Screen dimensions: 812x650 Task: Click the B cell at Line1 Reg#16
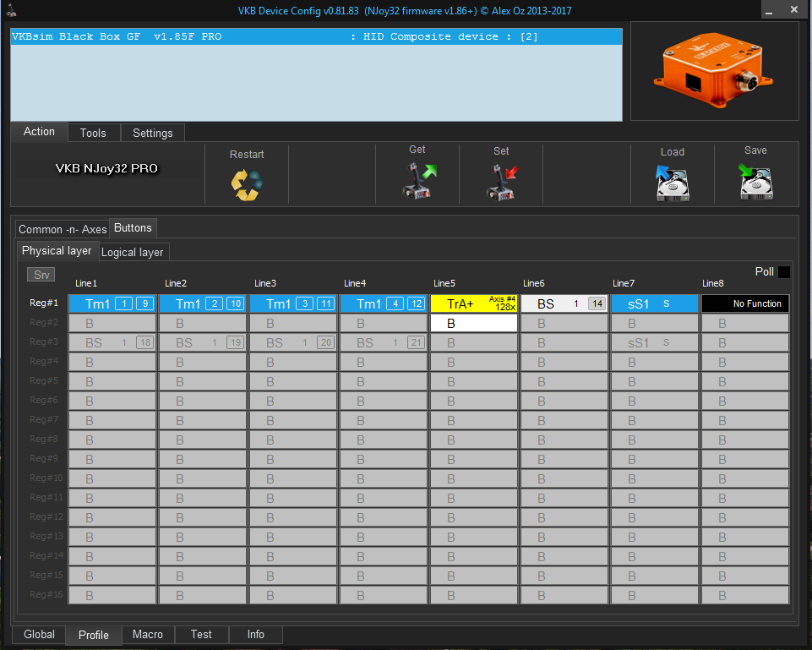coord(112,595)
